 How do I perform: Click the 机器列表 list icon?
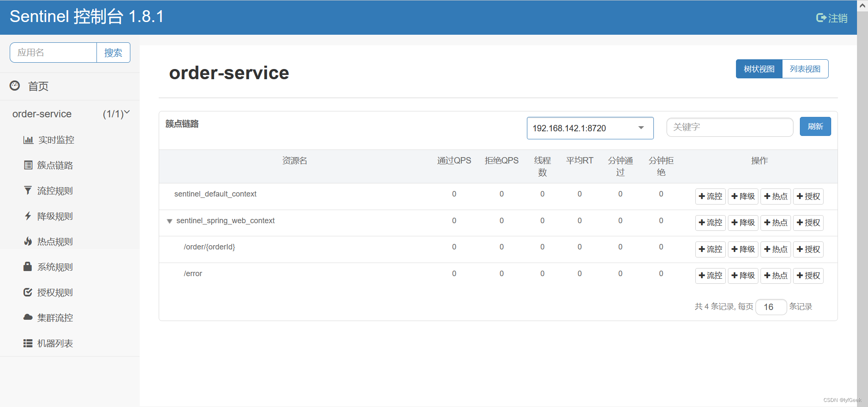(x=28, y=343)
